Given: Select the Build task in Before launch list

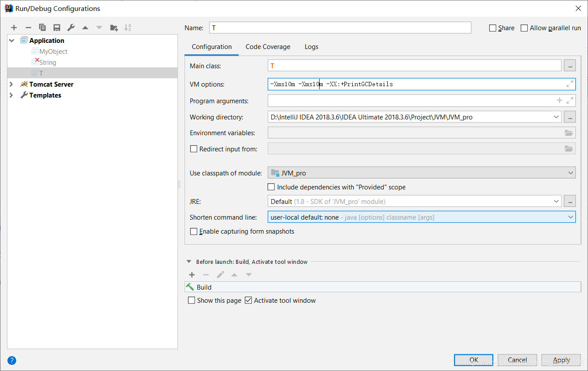Looking at the screenshot, I should point(383,287).
